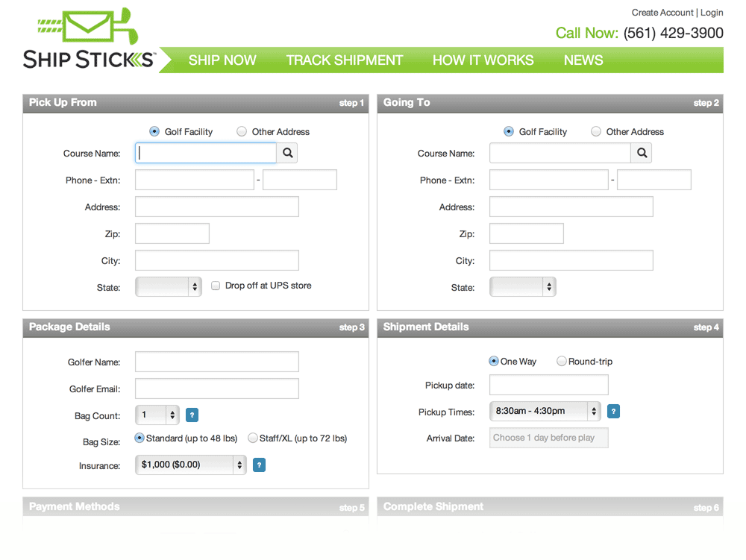
Task: Go to TRACK SHIPMENT page
Action: click(x=345, y=60)
